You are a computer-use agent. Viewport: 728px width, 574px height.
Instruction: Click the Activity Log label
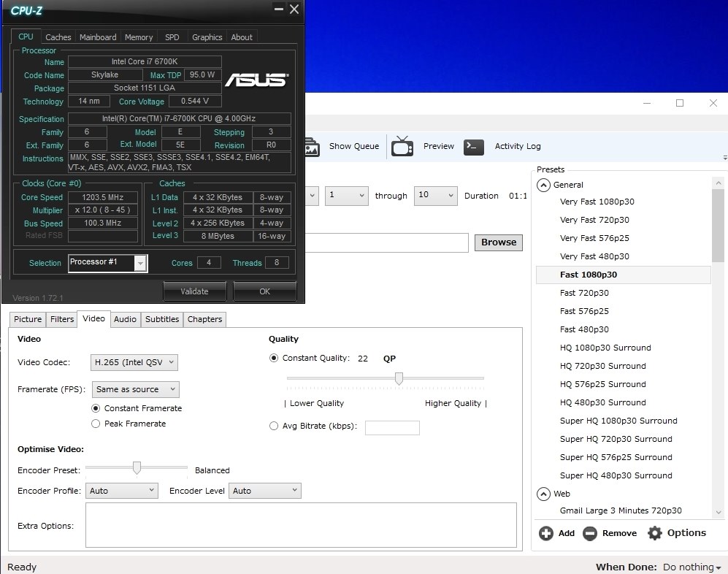point(518,146)
